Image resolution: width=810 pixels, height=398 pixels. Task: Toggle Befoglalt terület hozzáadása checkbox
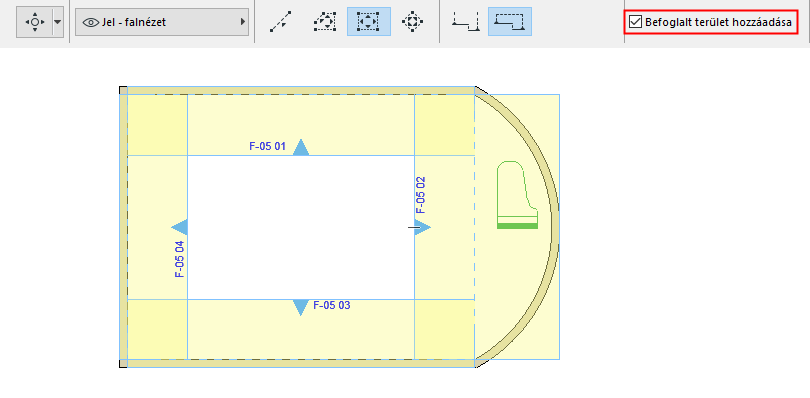(635, 22)
